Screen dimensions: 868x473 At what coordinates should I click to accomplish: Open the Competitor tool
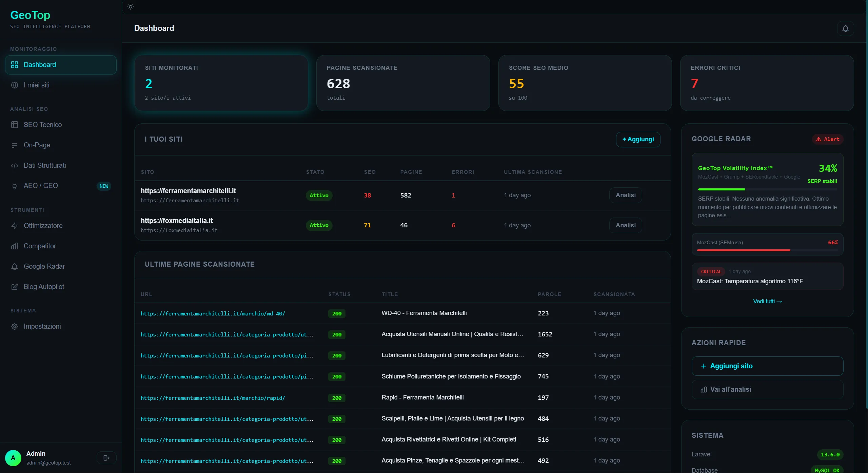[61, 246]
